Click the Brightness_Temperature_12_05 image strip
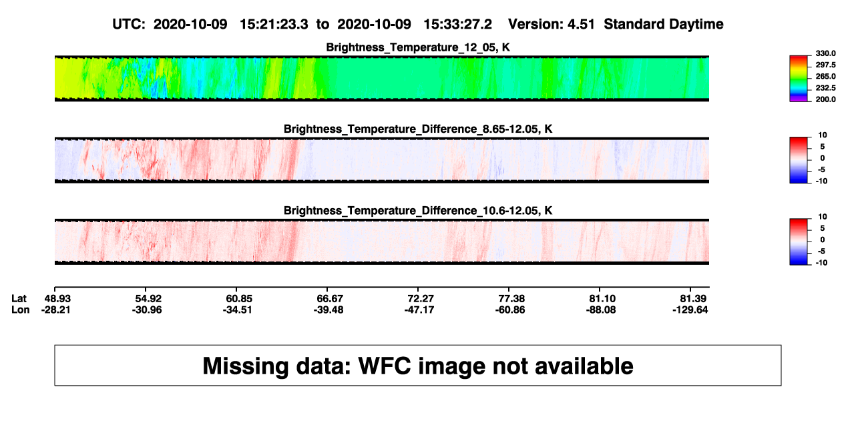 pos(381,79)
